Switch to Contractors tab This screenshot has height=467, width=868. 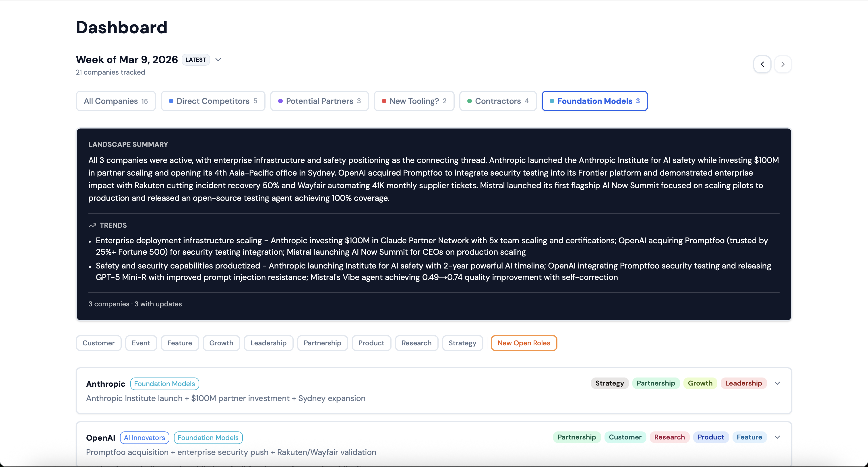tap(497, 101)
